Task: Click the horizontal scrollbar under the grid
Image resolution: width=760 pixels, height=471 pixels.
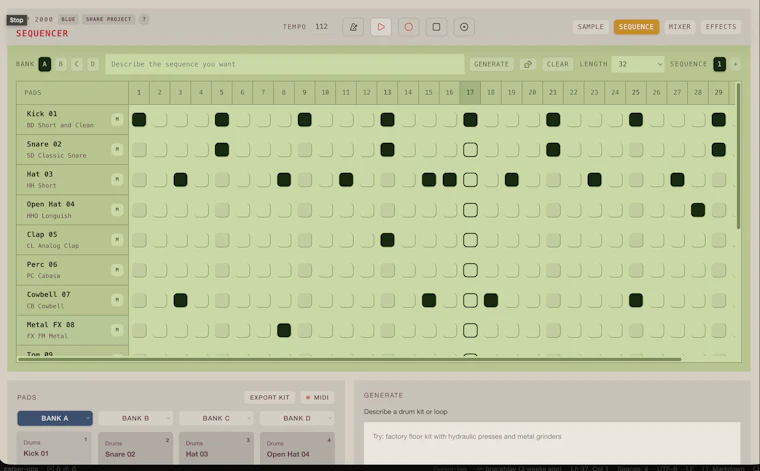Action: pos(349,359)
